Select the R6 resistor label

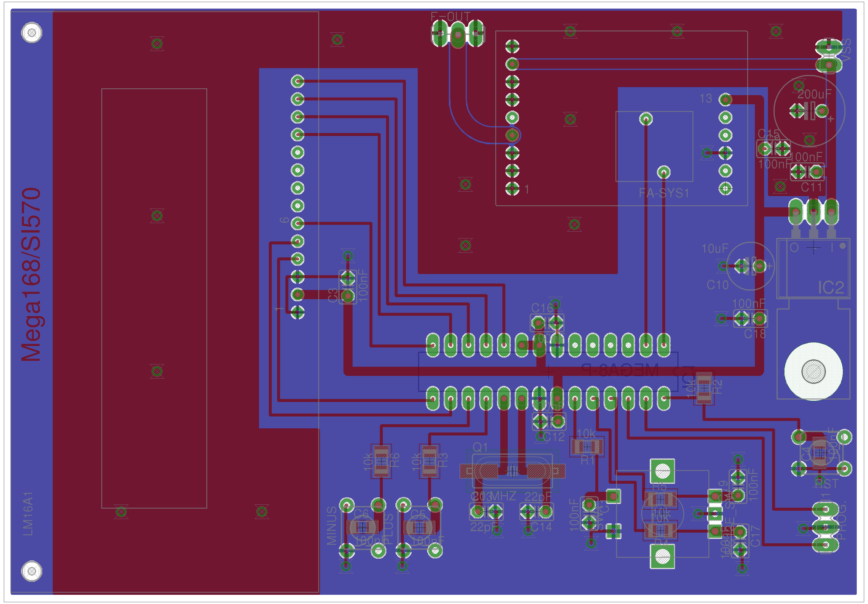pyautogui.click(x=394, y=460)
